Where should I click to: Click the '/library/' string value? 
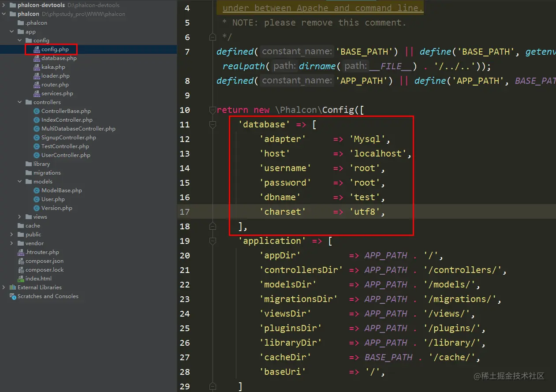click(452, 343)
